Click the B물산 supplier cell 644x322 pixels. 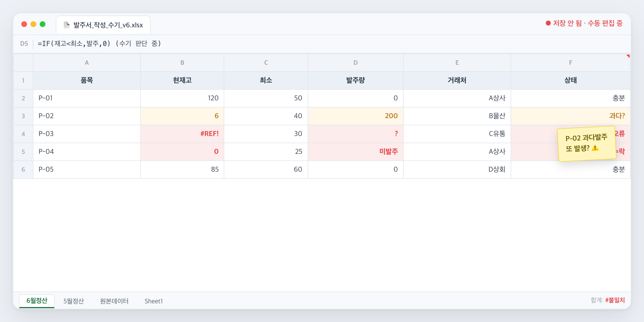(x=457, y=116)
